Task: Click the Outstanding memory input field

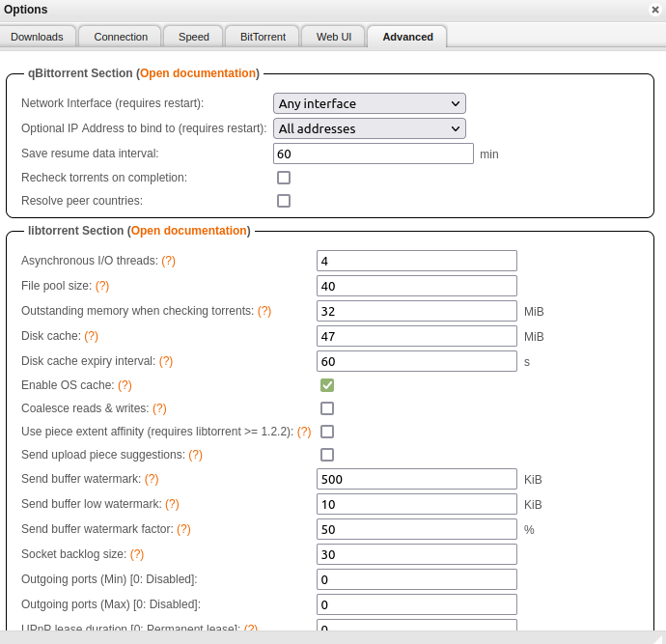Action: [417, 311]
